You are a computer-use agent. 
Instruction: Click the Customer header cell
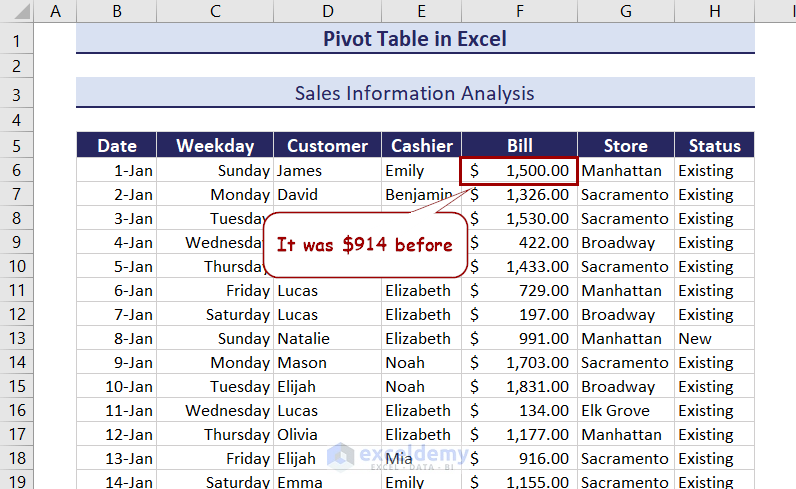coord(327,145)
